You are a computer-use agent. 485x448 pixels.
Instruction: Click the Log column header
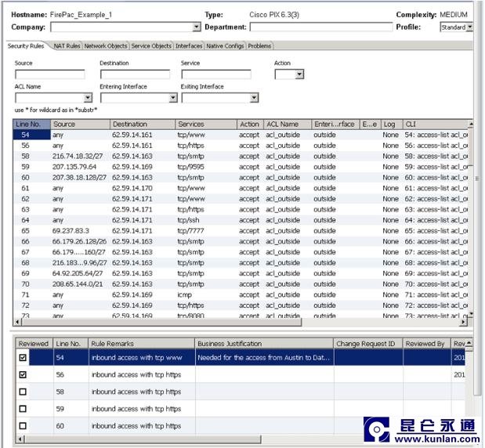392,125
